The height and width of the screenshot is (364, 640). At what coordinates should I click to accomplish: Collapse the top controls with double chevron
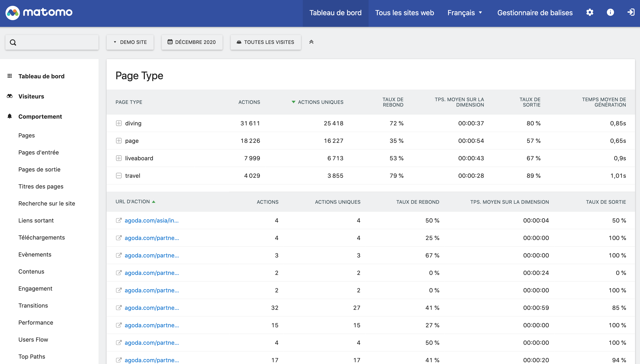tap(311, 42)
